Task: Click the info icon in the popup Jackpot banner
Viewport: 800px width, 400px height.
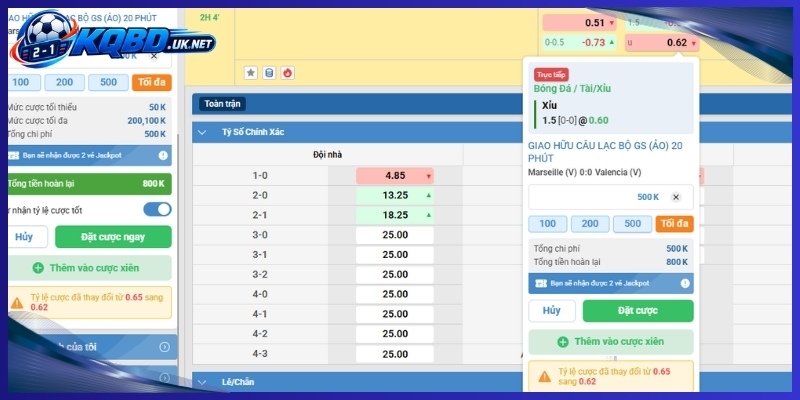Action: (x=685, y=283)
